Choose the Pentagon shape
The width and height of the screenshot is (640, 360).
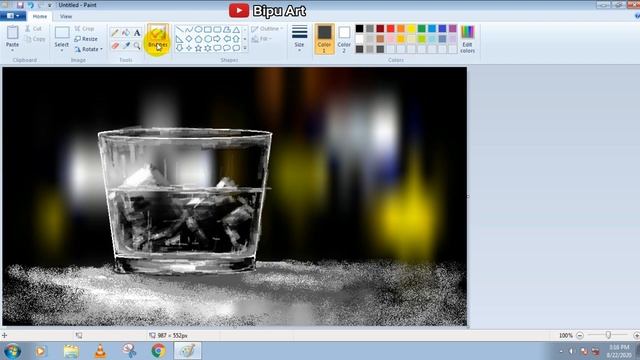point(198,39)
